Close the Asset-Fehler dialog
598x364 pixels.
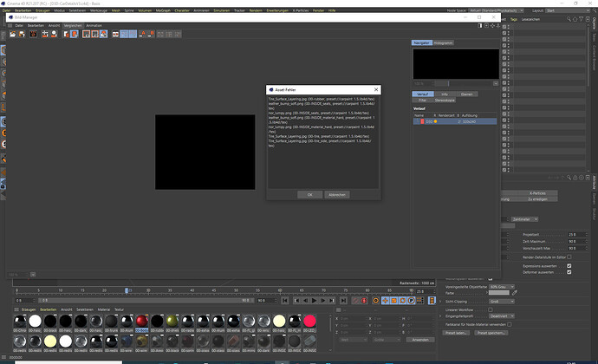[x=376, y=89]
